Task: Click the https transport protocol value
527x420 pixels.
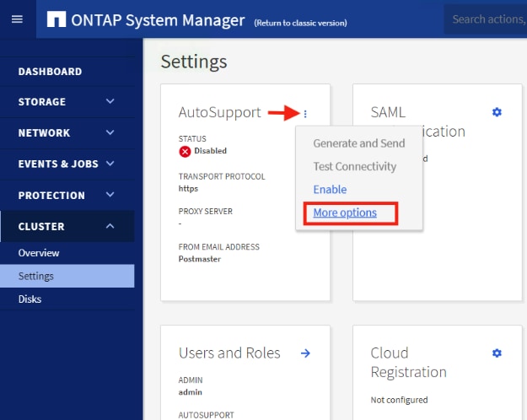Action: point(188,189)
